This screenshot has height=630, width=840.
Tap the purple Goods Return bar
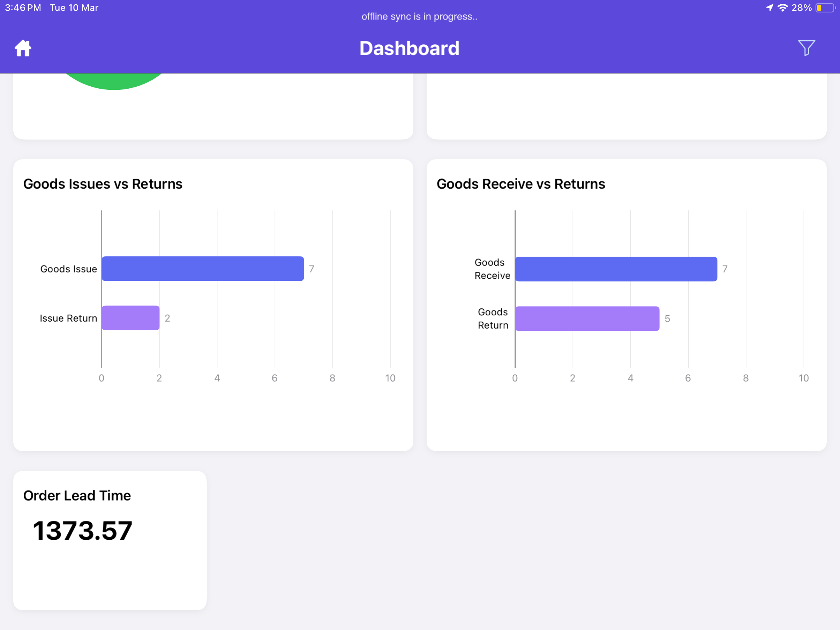(587, 319)
